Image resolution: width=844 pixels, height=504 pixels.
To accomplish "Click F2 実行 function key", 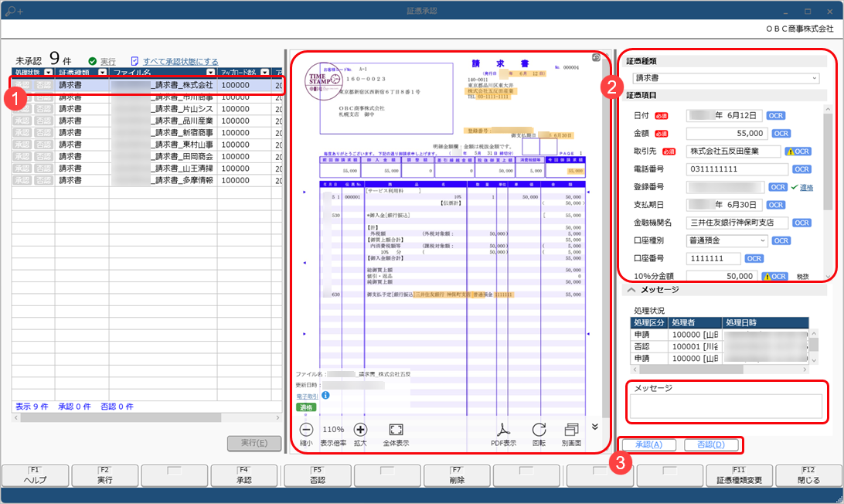I will 105,475.
